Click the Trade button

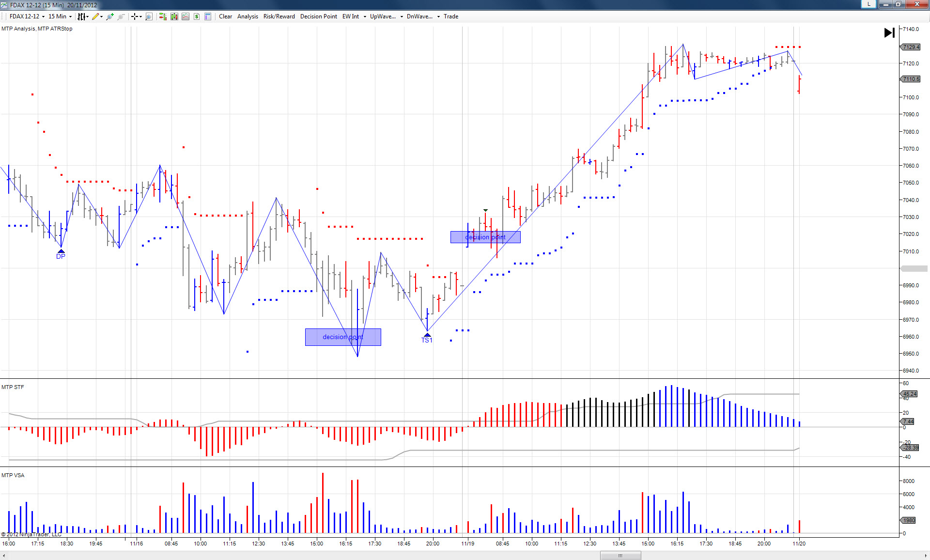451,16
